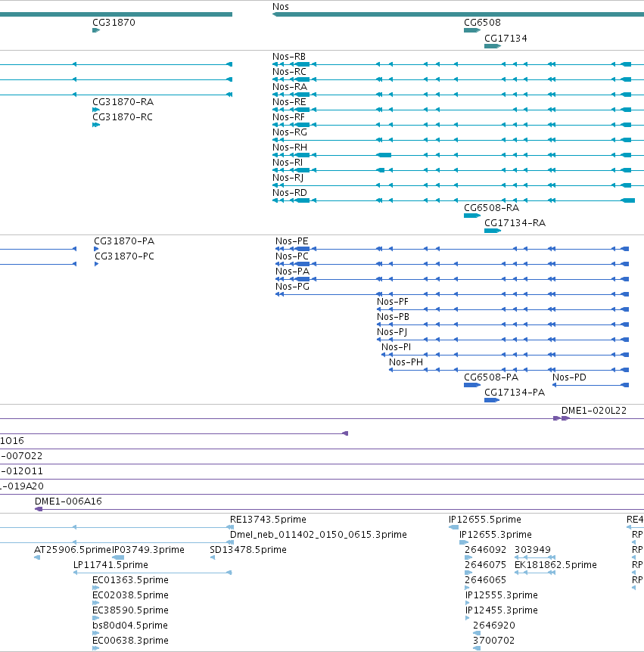The height and width of the screenshot is (652, 644).
Task: Click the Nos-PA protein label
Action: 292,271
